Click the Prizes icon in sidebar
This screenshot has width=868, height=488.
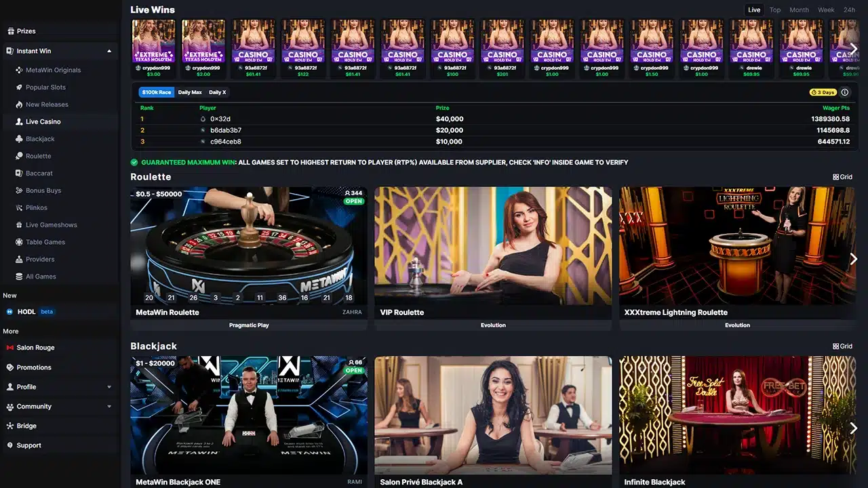(x=10, y=31)
